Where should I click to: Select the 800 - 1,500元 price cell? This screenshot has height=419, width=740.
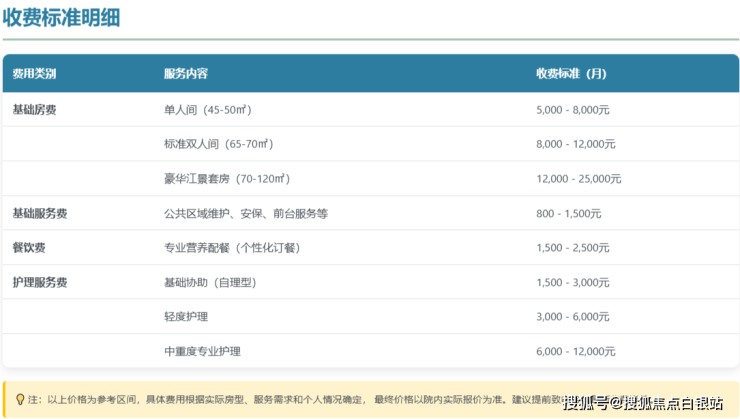(x=569, y=213)
